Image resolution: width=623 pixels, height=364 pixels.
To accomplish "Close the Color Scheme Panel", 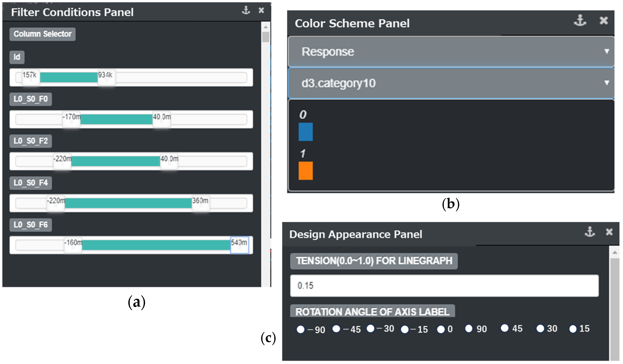I will click(603, 20).
